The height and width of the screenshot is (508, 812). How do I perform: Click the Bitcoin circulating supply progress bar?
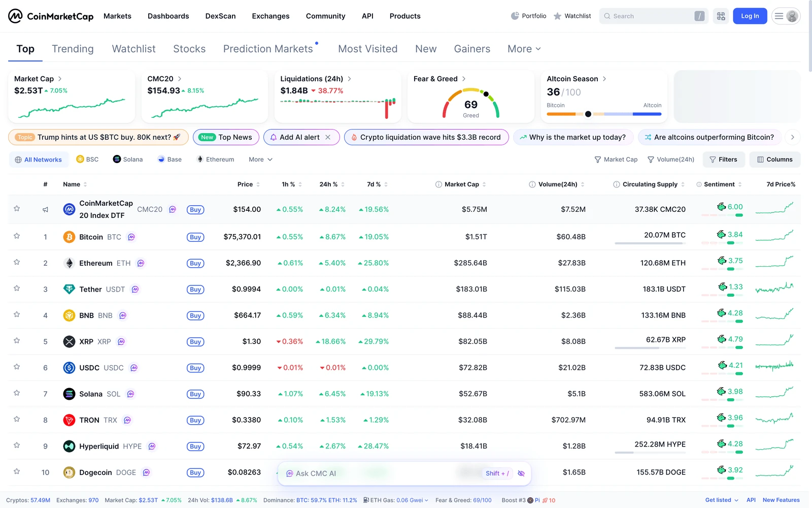650,243
